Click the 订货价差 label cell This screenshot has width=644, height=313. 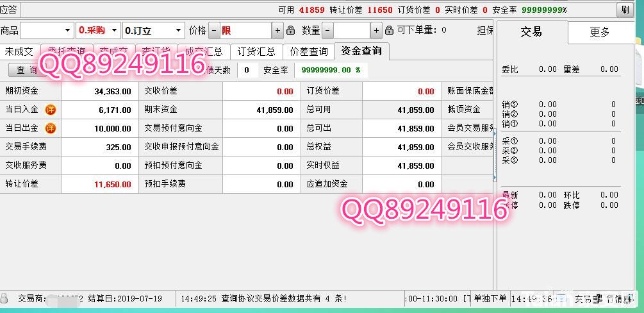pyautogui.click(x=331, y=91)
